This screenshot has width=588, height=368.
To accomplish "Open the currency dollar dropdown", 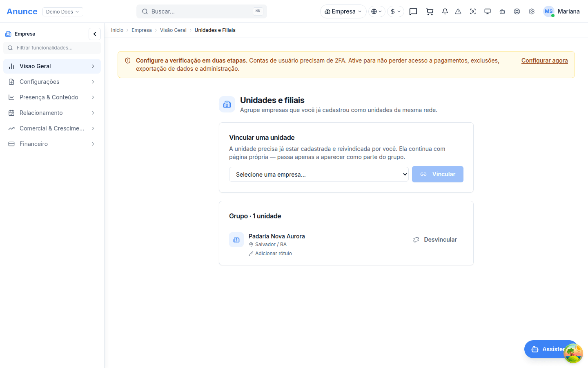I will (x=396, y=11).
